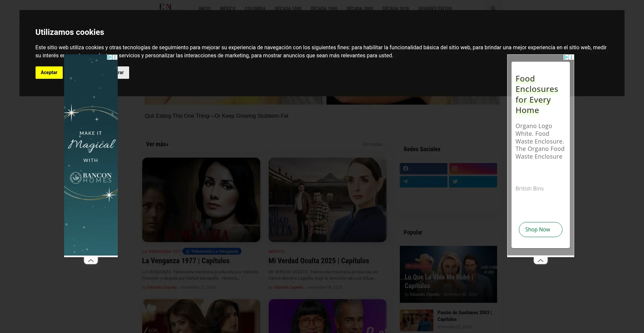This screenshot has height=333, width=644.
Task: Click the Facebook social button
Action: (423, 168)
